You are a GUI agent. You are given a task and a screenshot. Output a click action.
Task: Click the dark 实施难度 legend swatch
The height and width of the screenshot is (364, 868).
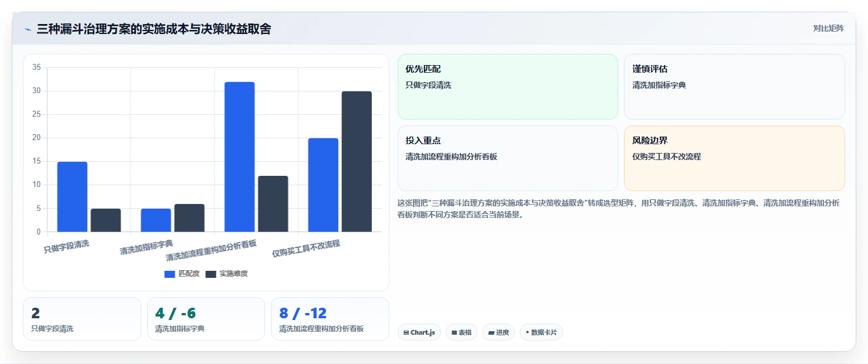coord(211,274)
